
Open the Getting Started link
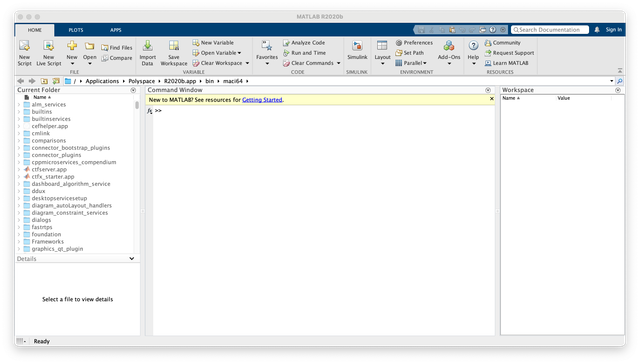pos(262,100)
